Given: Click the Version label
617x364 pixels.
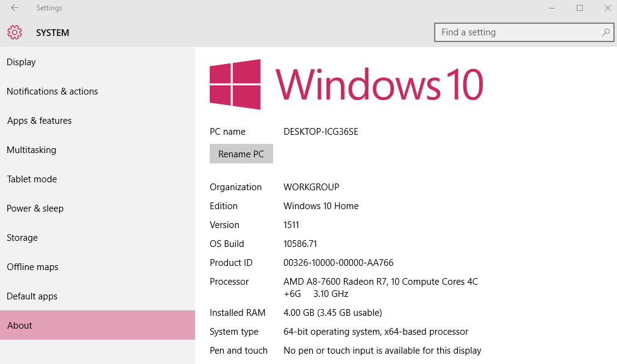Looking at the screenshot, I should point(224,225).
